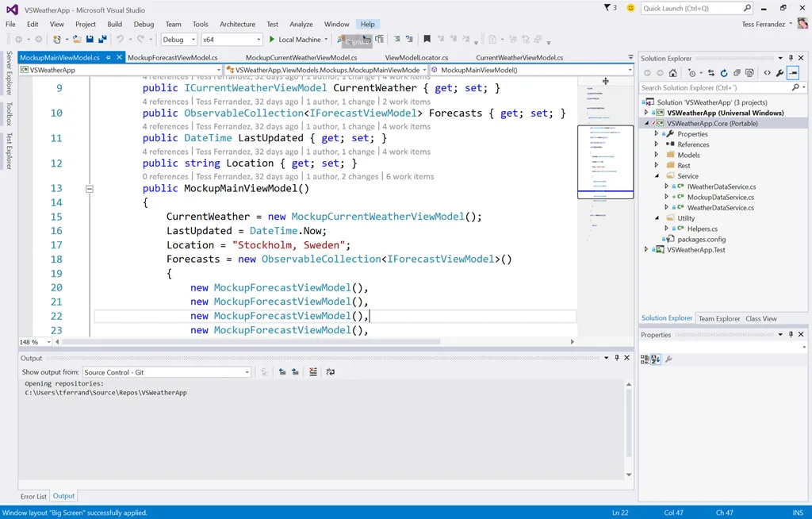Screen dimensions: 812x519
Task: Click the Alphabetical sort icon in Properties
Action: (x=656, y=359)
